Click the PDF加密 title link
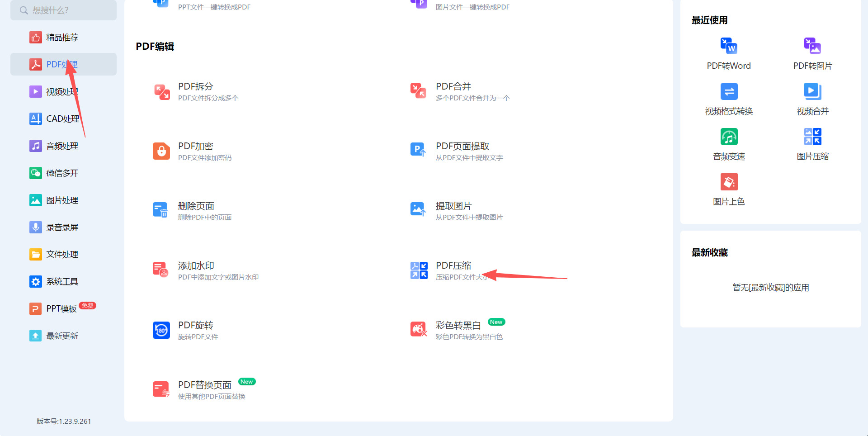 [x=196, y=146]
